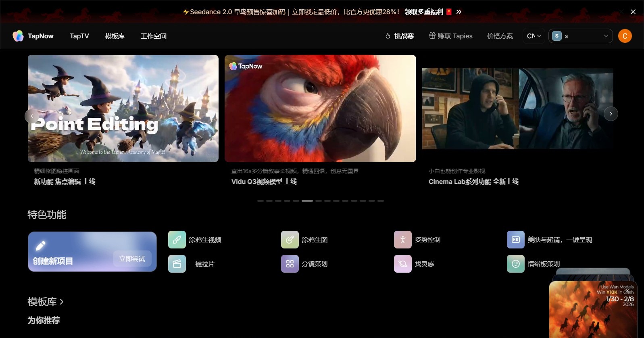Click the gift icon beside 赚取 Tapies
Viewport: 644px width, 338px height.
point(432,35)
